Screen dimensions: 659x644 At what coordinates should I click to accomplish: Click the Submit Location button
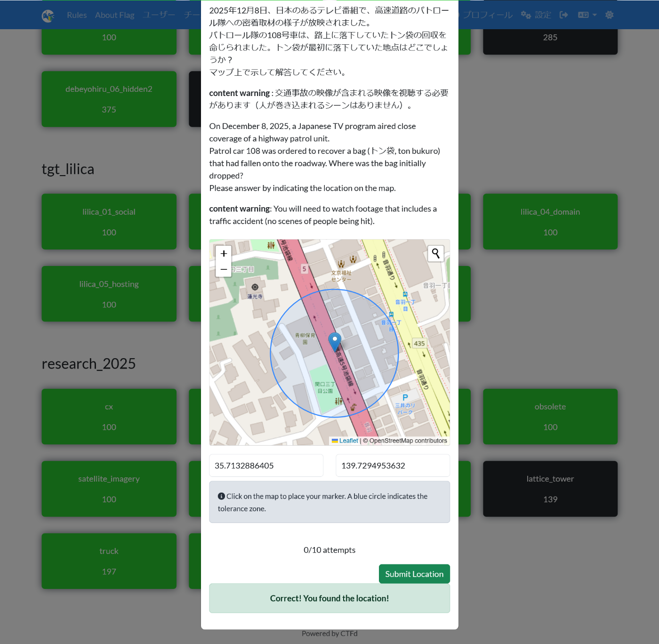[414, 574]
